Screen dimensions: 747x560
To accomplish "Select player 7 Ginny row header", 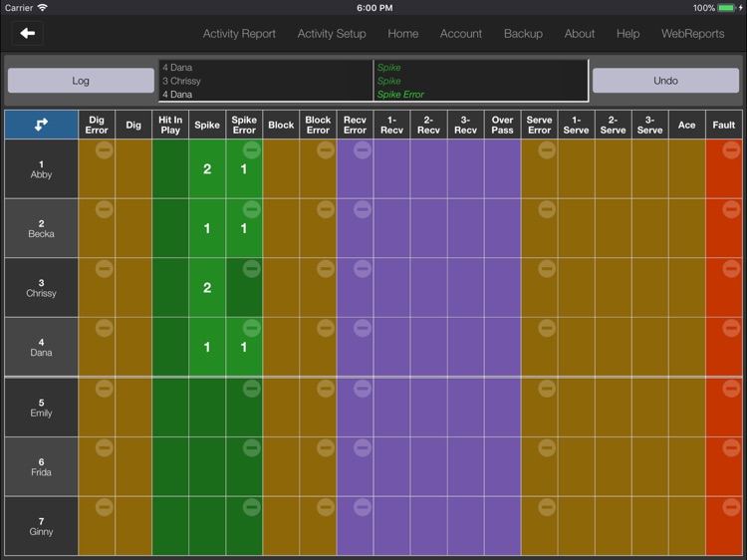I will (42, 526).
